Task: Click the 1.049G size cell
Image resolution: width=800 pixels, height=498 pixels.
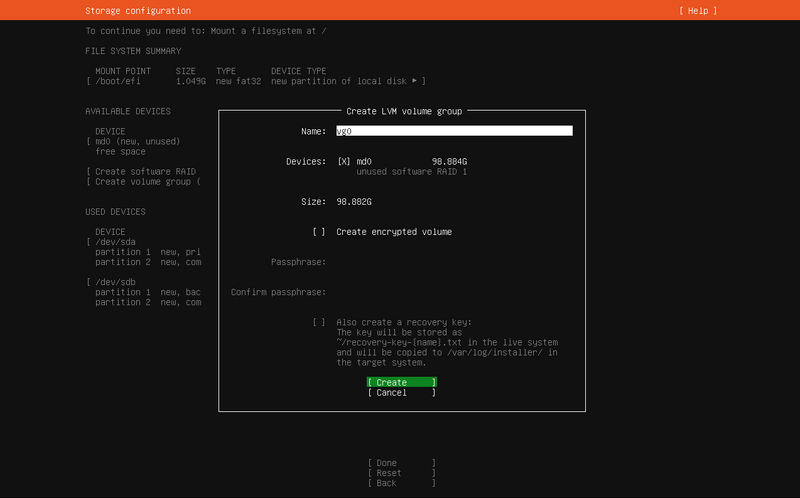Action: point(191,81)
